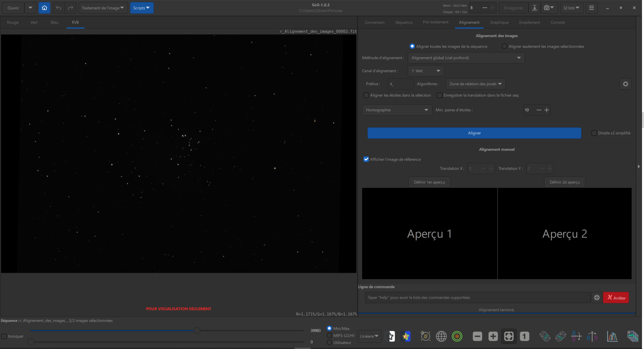Open the 'Méthode d'alignement' combo box
Viewport: 644px width, 349px height.
click(x=466, y=58)
